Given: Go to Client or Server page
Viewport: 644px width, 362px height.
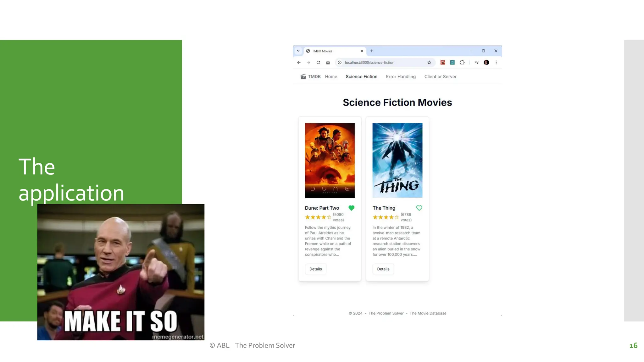Looking at the screenshot, I should 440,77.
